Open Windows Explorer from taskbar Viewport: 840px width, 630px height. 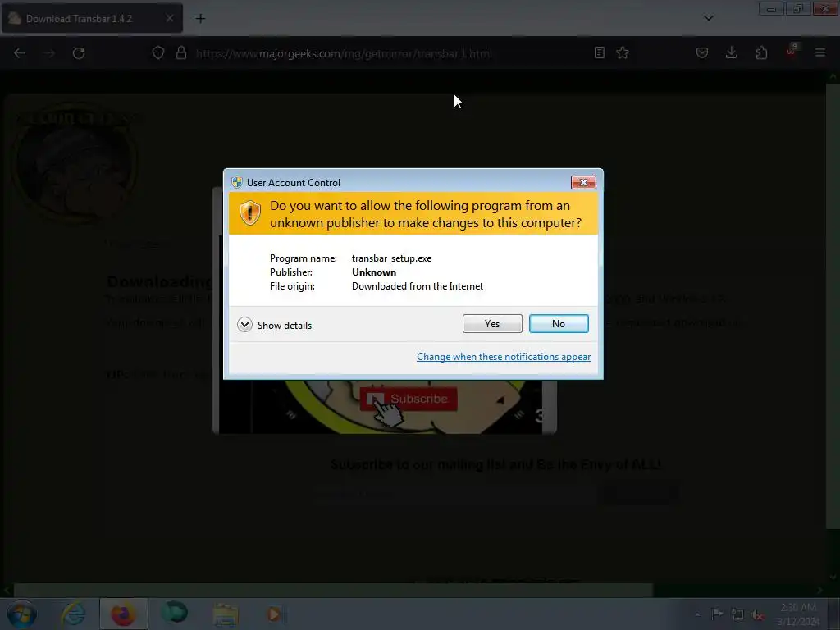click(226, 614)
